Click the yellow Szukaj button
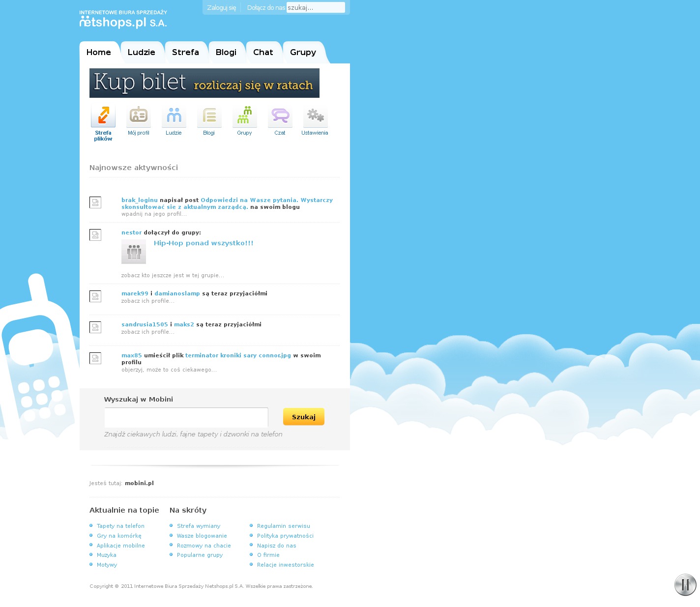The height and width of the screenshot is (607, 700). pyautogui.click(x=304, y=417)
